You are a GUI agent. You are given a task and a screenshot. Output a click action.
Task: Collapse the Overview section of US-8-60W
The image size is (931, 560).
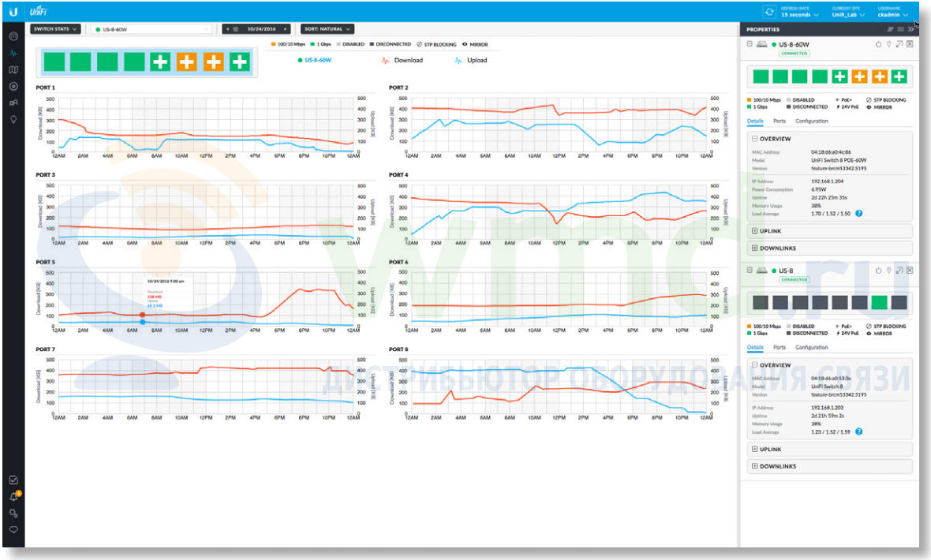coord(754,138)
